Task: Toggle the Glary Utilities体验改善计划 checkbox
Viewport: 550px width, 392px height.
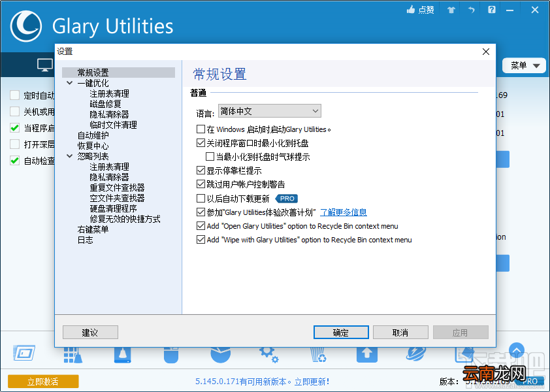Action: coord(201,212)
